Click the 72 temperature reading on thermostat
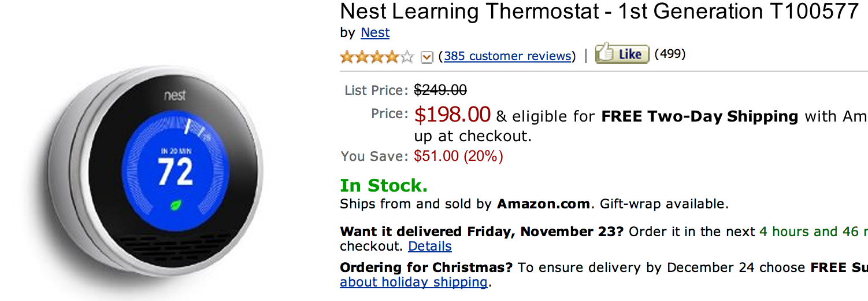 coord(175,172)
